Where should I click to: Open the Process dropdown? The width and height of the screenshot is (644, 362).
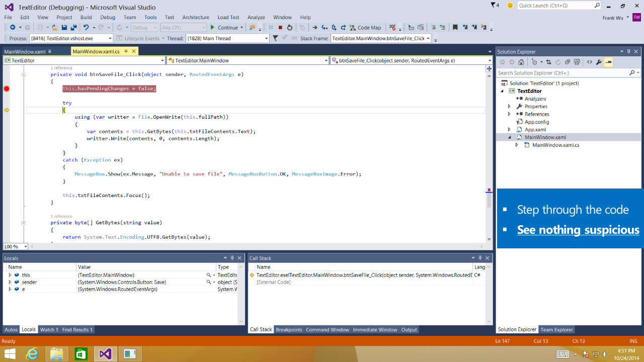[x=110, y=38]
